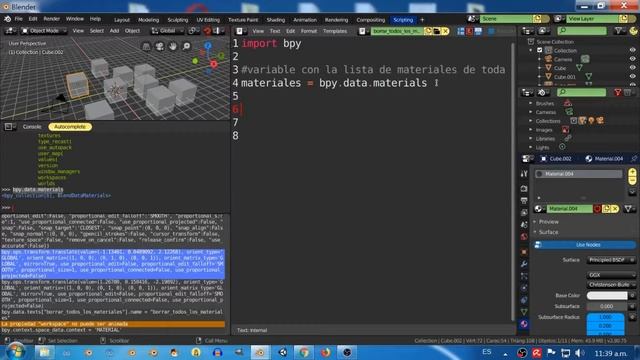Toggle word wrap in the text editor
The width and height of the screenshot is (640, 360).
469,31
